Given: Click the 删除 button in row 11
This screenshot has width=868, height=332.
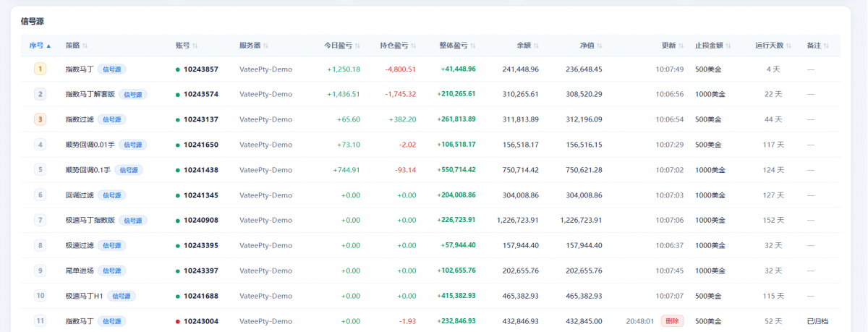Looking at the screenshot, I should click(672, 321).
